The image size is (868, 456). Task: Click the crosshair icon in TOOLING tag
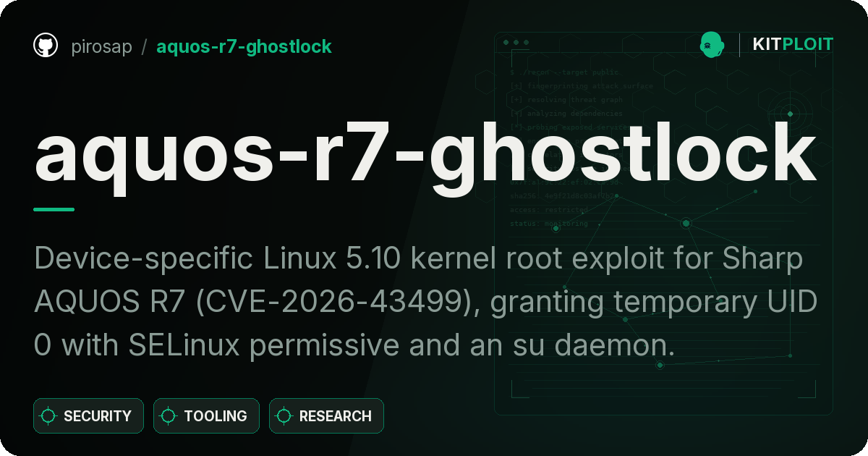tap(169, 416)
